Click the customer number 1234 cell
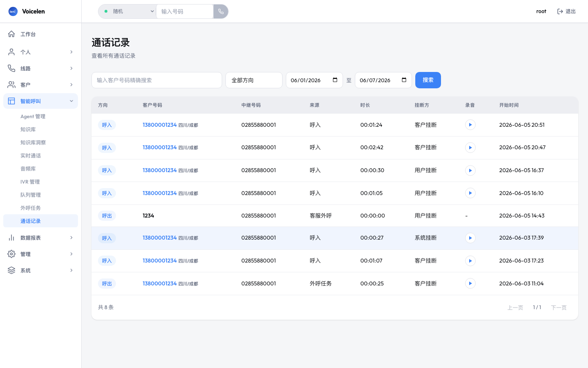Screen dimensions: 588x368 [148, 215]
